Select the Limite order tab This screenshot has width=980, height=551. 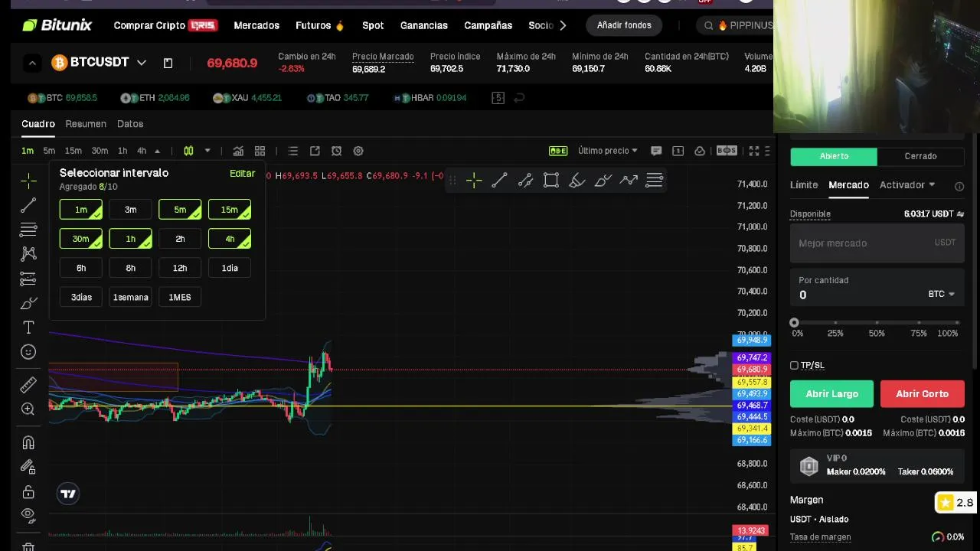(804, 184)
